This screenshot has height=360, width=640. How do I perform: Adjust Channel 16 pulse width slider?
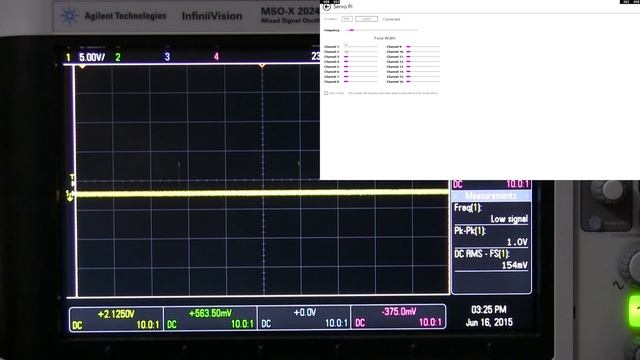[423, 81]
